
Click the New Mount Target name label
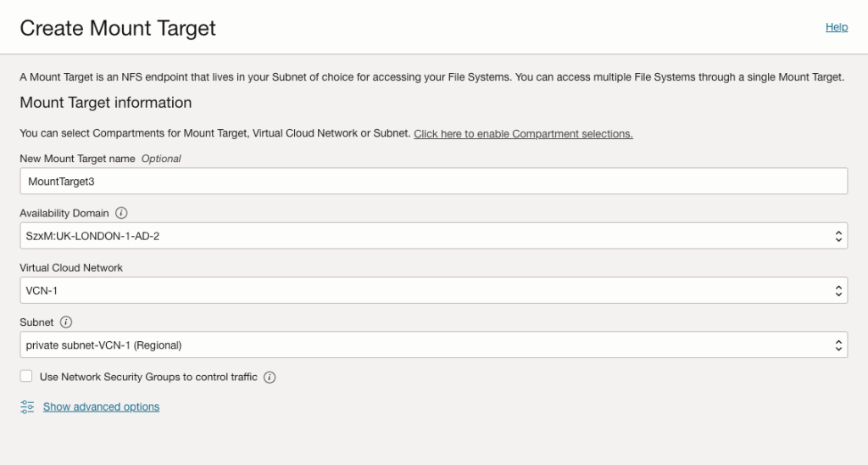(77, 159)
